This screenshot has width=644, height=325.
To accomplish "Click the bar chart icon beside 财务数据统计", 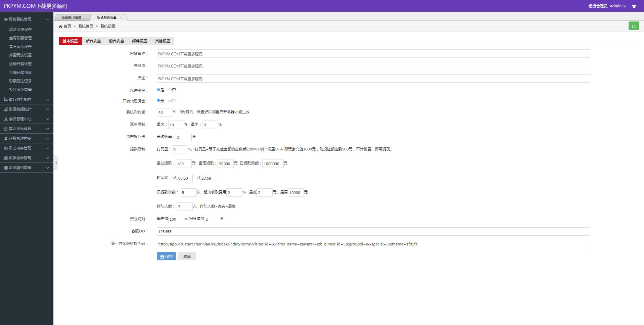I will [6, 109].
